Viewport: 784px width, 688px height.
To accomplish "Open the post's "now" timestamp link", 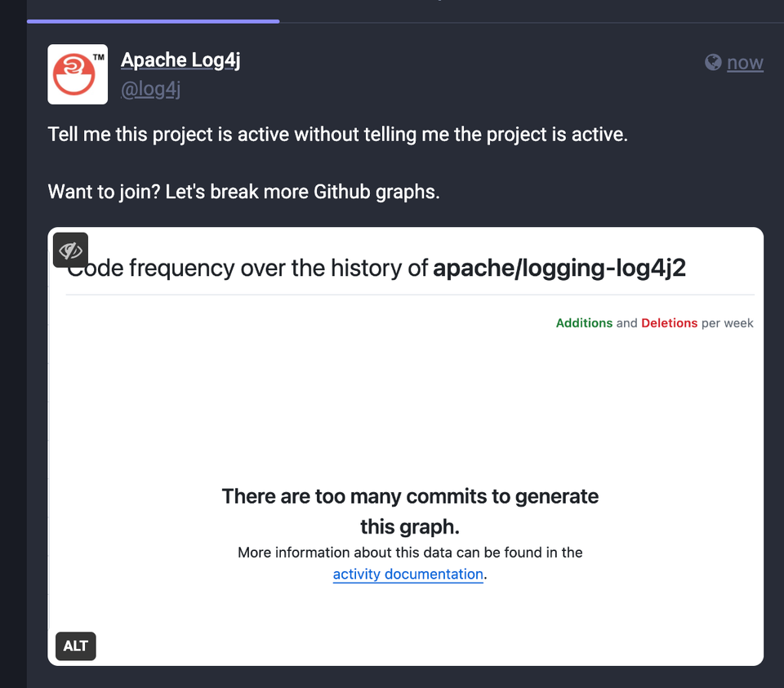I will click(745, 63).
